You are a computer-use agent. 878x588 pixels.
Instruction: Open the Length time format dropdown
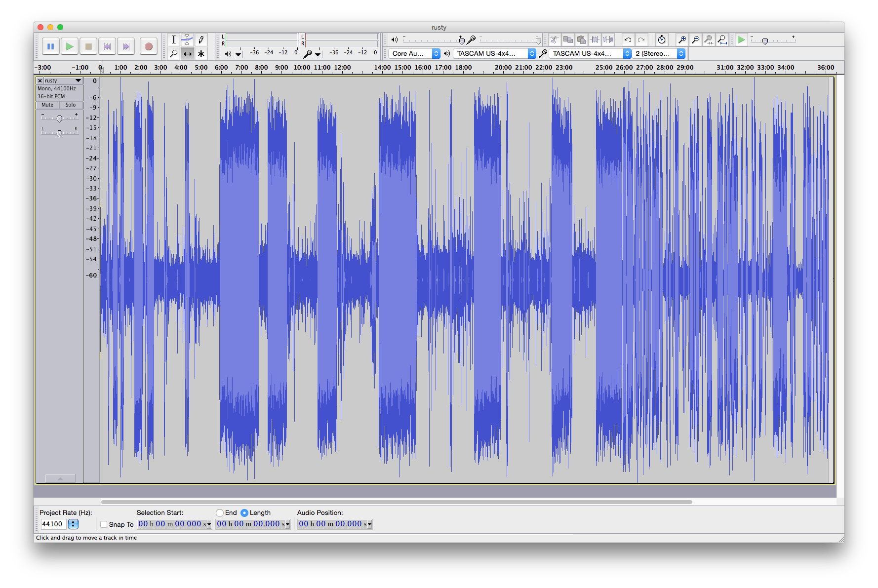[x=287, y=524]
